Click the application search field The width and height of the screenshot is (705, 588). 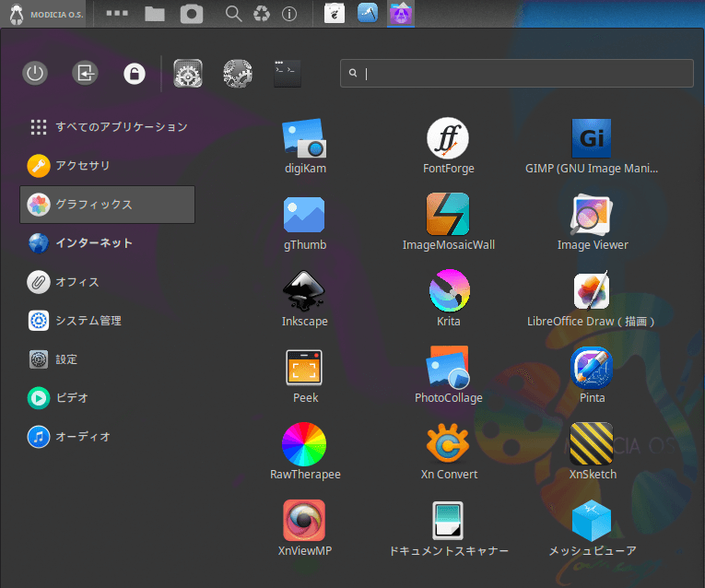[516, 74]
